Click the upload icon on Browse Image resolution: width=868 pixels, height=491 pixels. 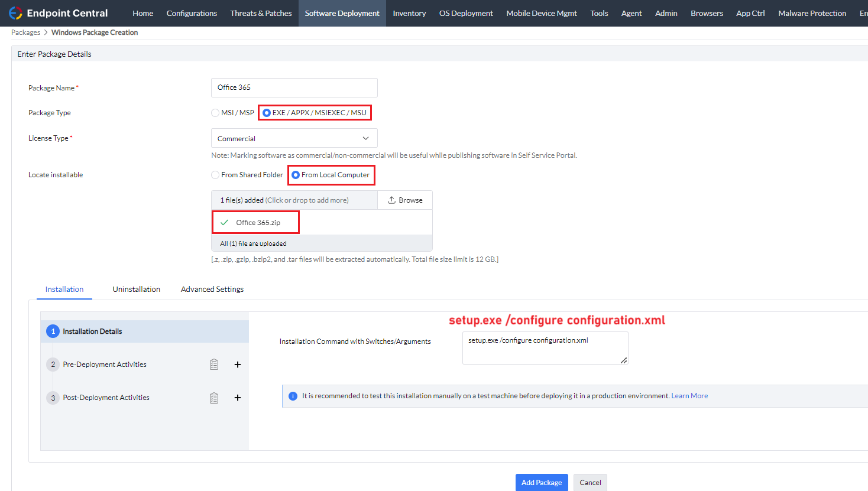click(x=391, y=200)
